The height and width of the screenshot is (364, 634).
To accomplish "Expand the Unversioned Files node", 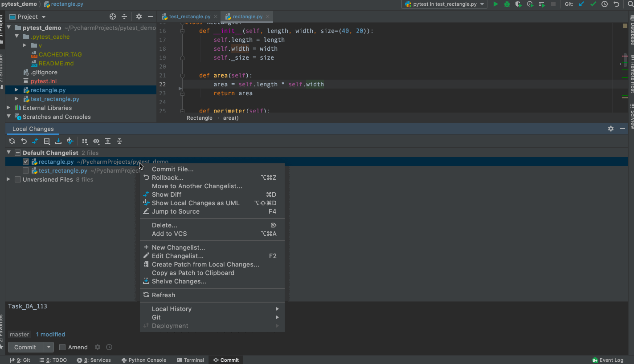I will (x=8, y=179).
